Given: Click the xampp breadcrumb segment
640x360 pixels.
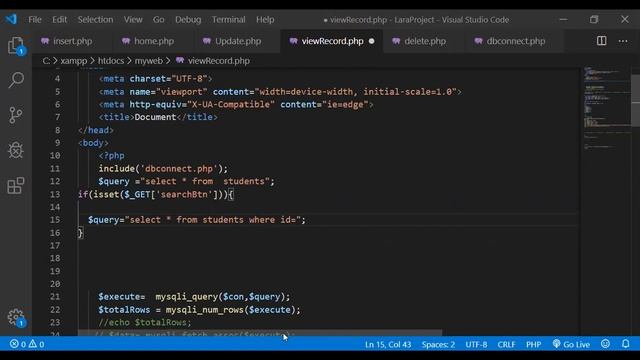Looking at the screenshot, I should 73,61.
